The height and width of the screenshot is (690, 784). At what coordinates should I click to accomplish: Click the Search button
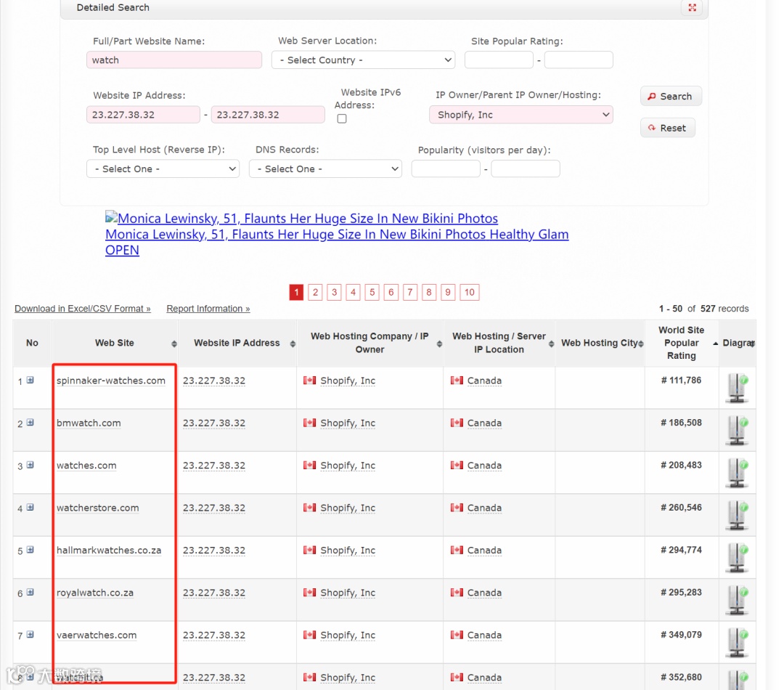(671, 96)
